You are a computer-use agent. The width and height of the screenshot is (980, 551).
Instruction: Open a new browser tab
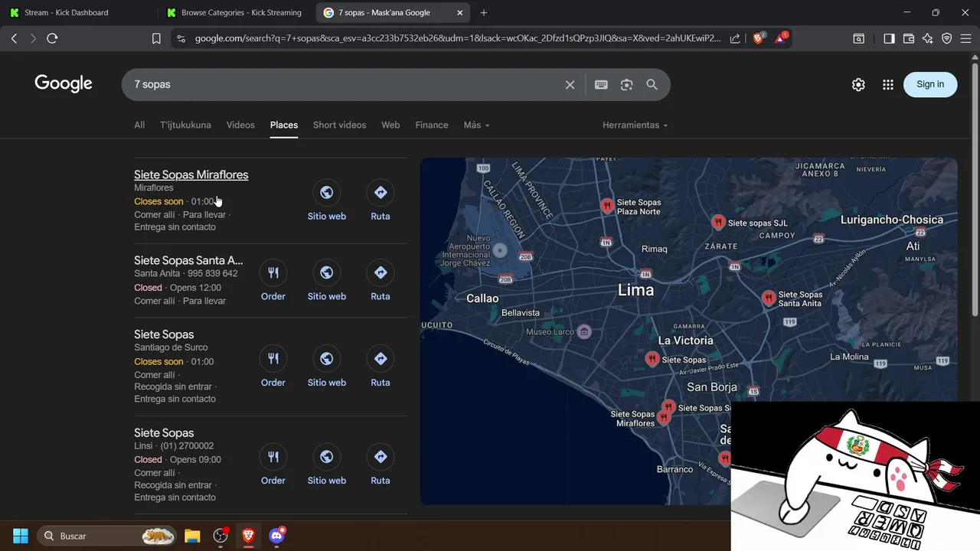[483, 12]
